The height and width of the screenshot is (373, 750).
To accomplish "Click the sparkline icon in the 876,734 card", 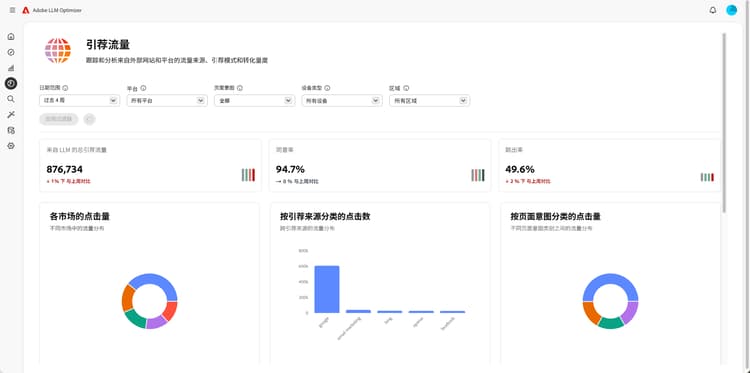I will pos(248,175).
